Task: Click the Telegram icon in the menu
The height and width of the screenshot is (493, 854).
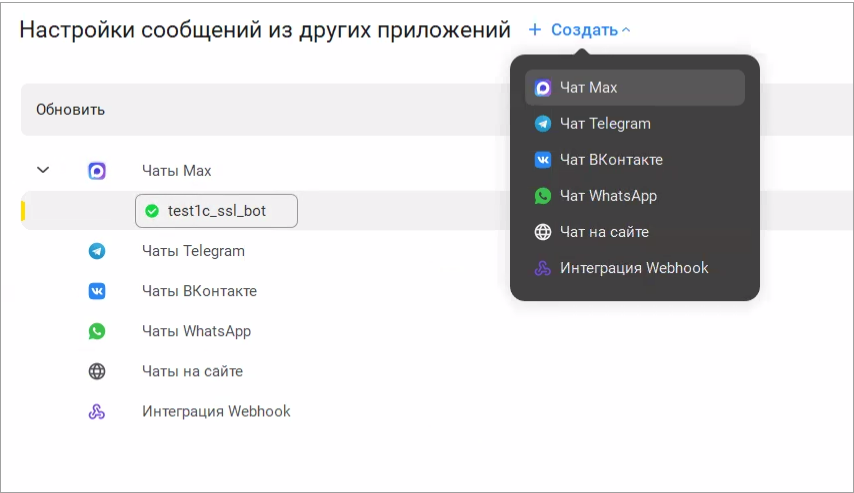Action: (542, 124)
